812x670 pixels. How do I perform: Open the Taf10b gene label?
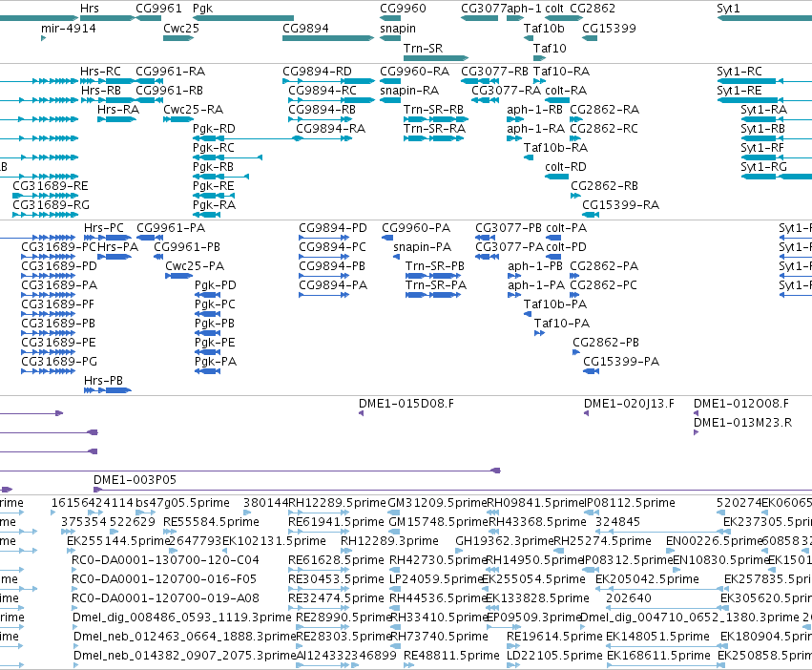click(544, 29)
